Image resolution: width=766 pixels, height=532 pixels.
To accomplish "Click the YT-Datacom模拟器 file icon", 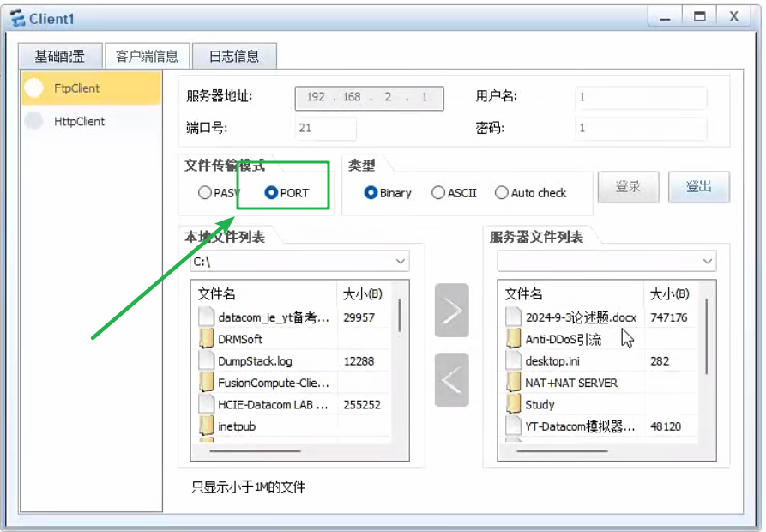I will click(514, 426).
